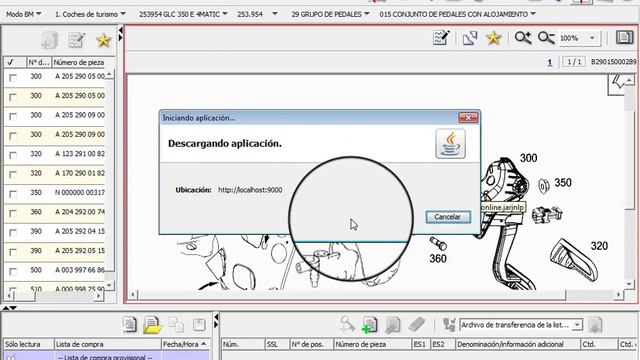Check the box for N 000000 00317
The image size is (640, 360).
pos(13,194)
